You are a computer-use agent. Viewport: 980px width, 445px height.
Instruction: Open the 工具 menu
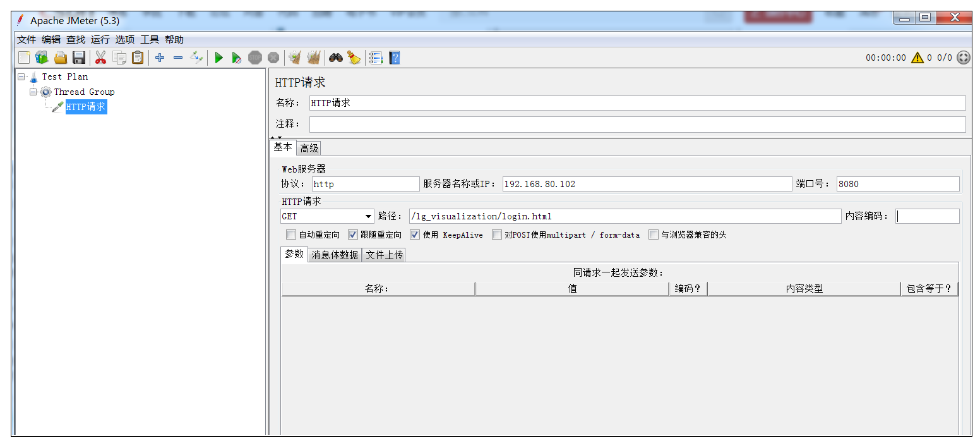[150, 39]
